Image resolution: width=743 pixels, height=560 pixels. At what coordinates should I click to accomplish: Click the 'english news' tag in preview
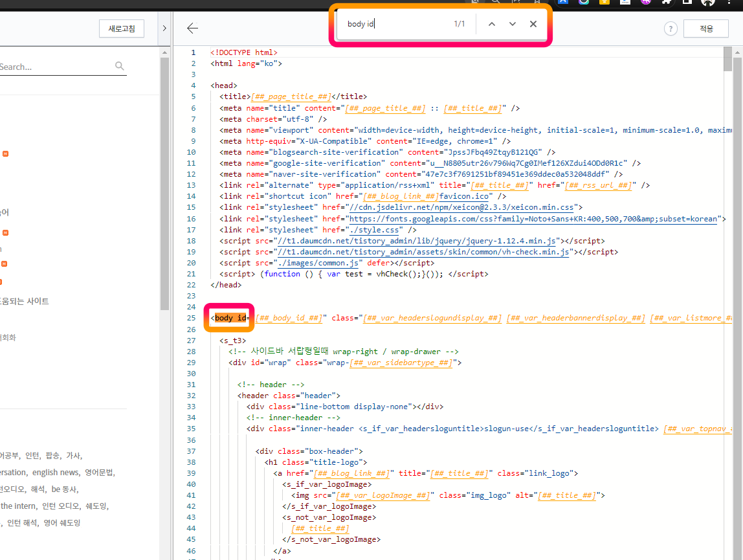click(56, 473)
